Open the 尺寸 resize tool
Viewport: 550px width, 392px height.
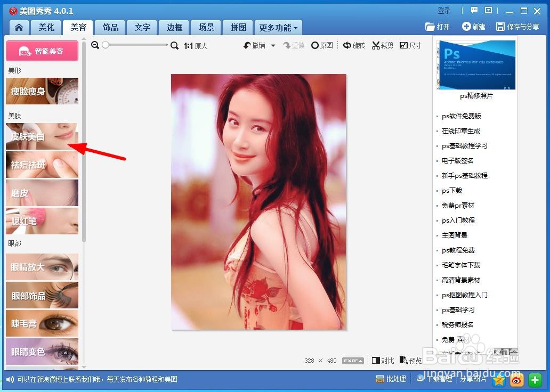[410, 45]
